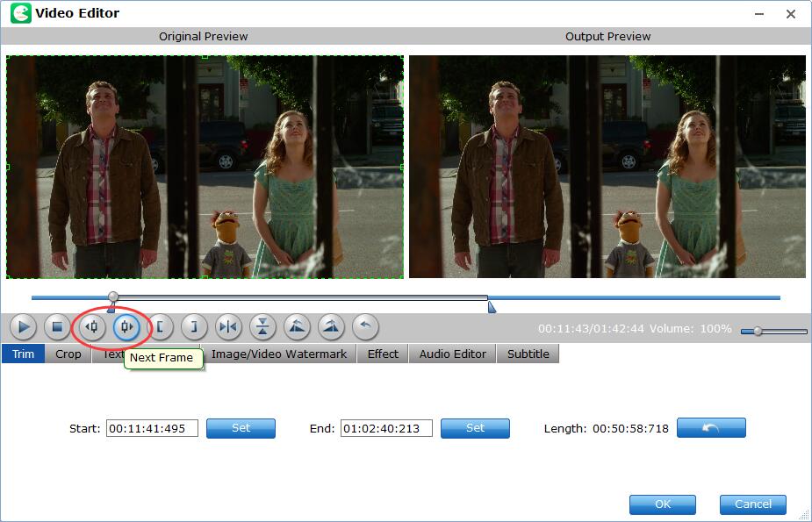Click the Output Preview video pane

[607, 167]
